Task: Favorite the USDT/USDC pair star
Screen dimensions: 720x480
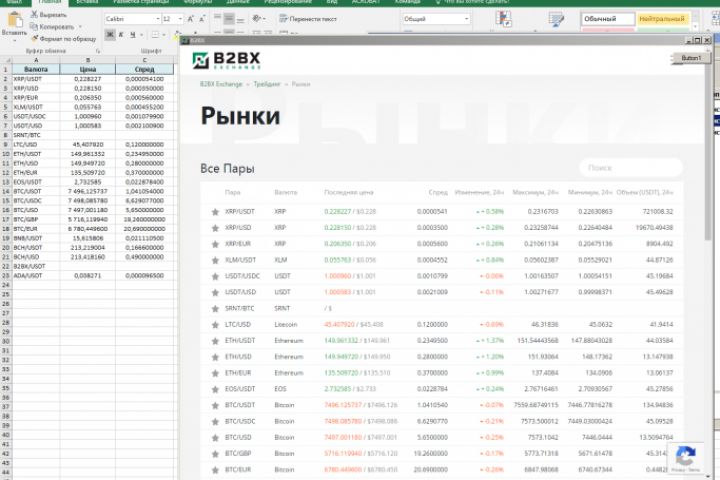Action: [x=215, y=276]
